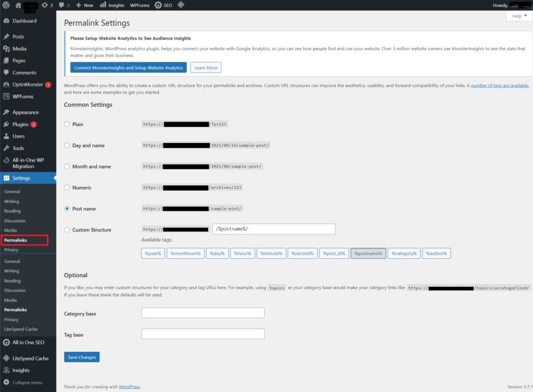Insert the %hour% tag button

tap(243, 254)
